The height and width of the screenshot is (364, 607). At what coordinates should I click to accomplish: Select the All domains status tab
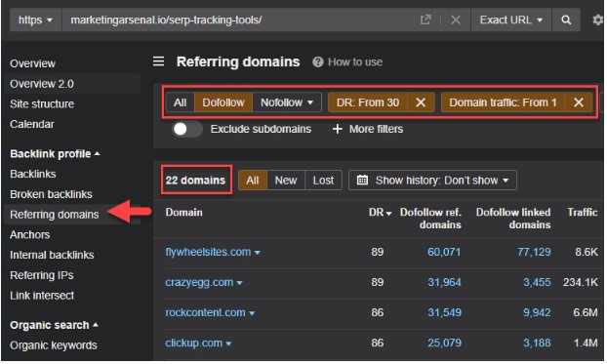point(253,181)
